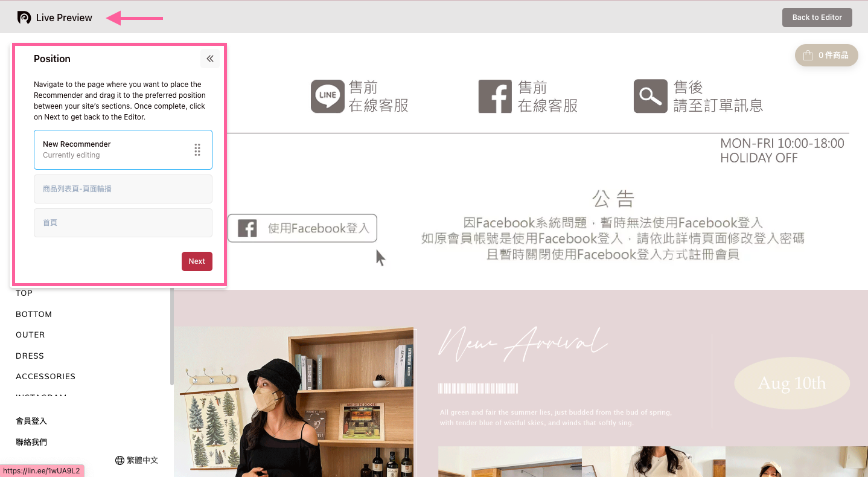Click the magnifier 售後 order message icon
This screenshot has height=477, width=868.
(x=650, y=97)
